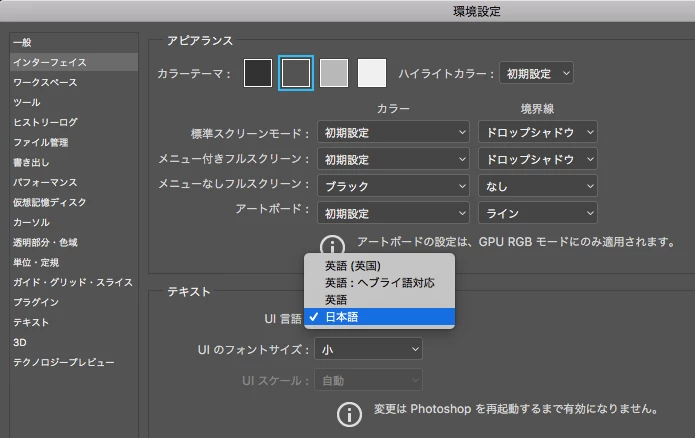Image resolution: width=695 pixels, height=438 pixels.
Task: Open カーソル preferences category
Action: click(x=74, y=222)
